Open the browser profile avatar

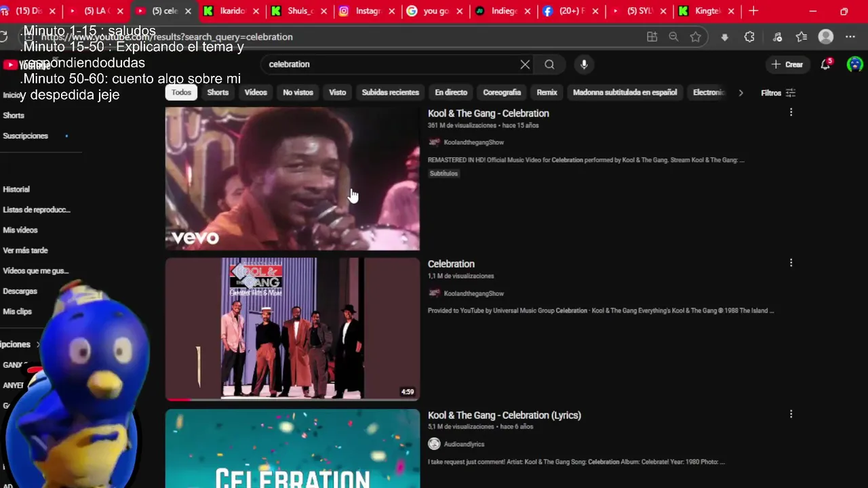pos(826,37)
